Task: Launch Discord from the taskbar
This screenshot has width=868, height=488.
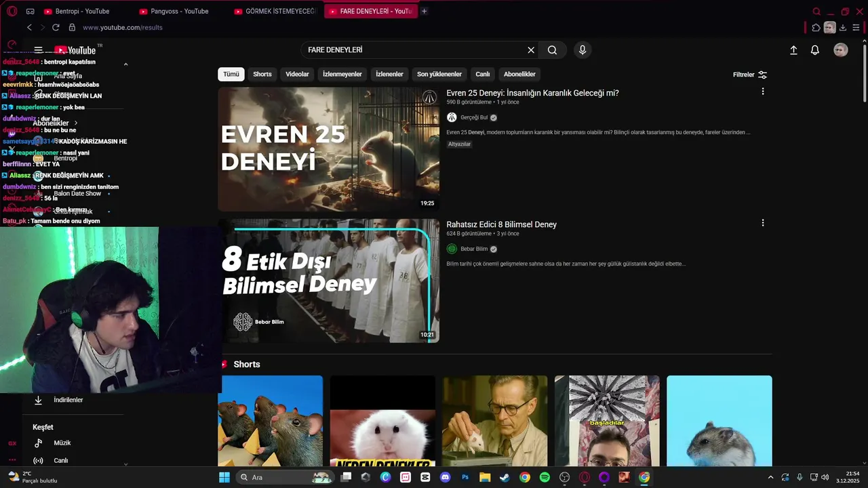Action: pos(445,477)
